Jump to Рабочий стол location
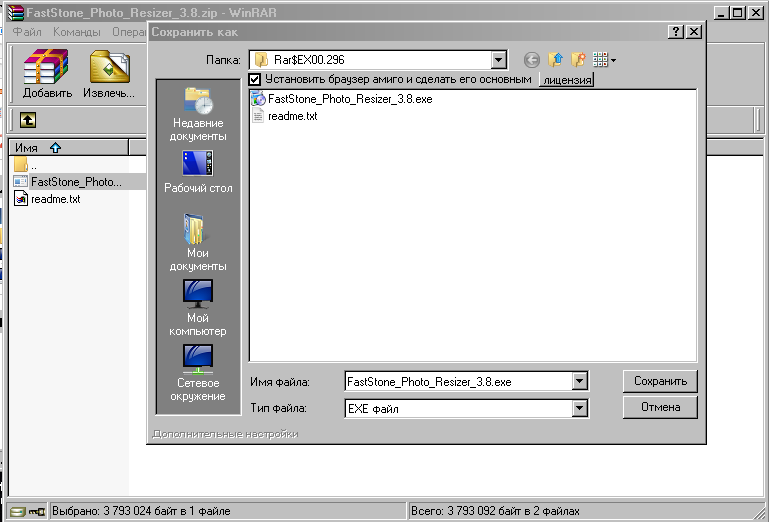The height and width of the screenshot is (522, 769). click(x=198, y=172)
